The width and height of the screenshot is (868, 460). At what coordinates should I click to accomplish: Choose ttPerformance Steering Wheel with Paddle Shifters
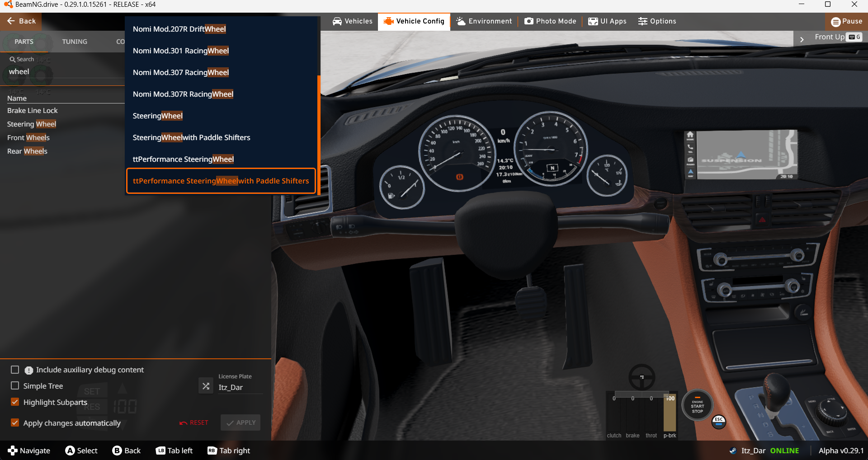point(221,181)
